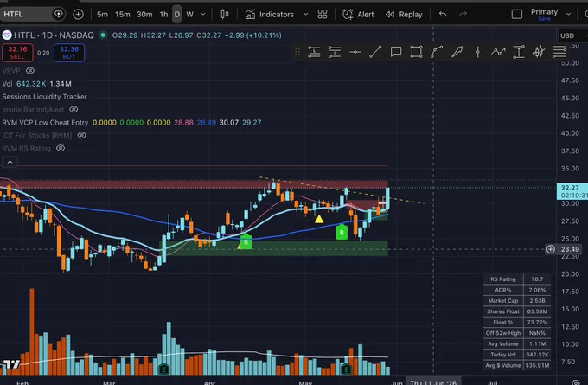
Task: Select the Price Range measure tool
Action: click(x=519, y=52)
